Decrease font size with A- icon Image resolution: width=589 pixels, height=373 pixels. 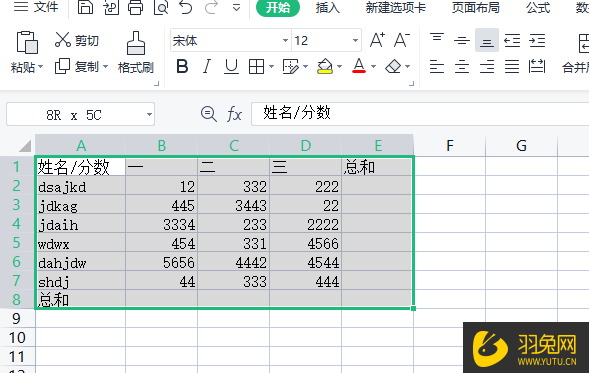pos(402,40)
